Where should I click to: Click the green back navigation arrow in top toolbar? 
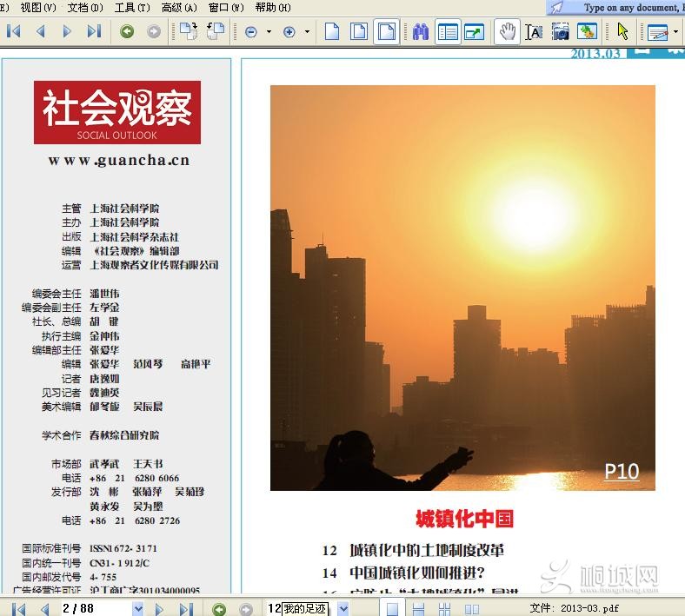click(x=127, y=32)
